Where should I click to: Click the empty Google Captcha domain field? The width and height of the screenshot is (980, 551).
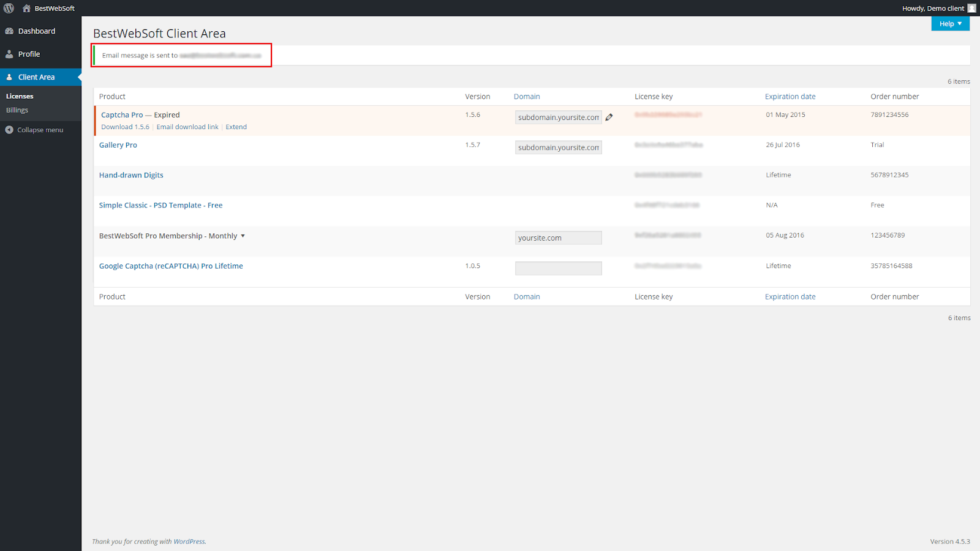pyautogui.click(x=559, y=268)
